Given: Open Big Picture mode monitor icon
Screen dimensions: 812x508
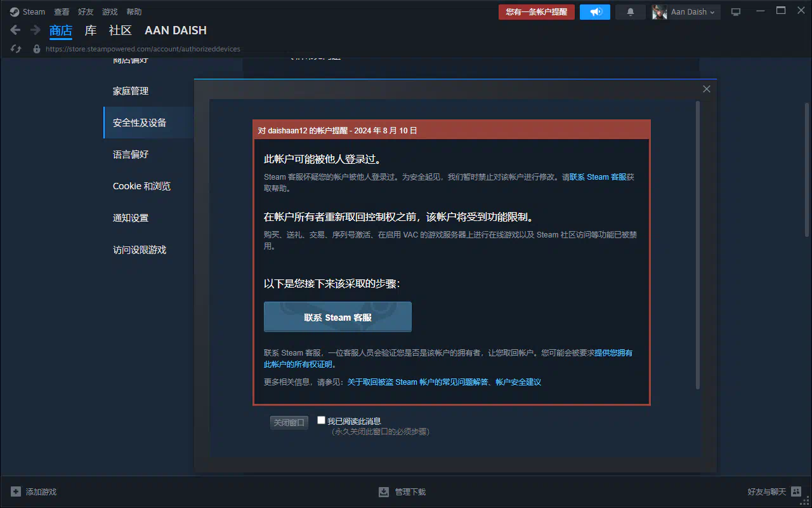Looking at the screenshot, I should coord(736,12).
